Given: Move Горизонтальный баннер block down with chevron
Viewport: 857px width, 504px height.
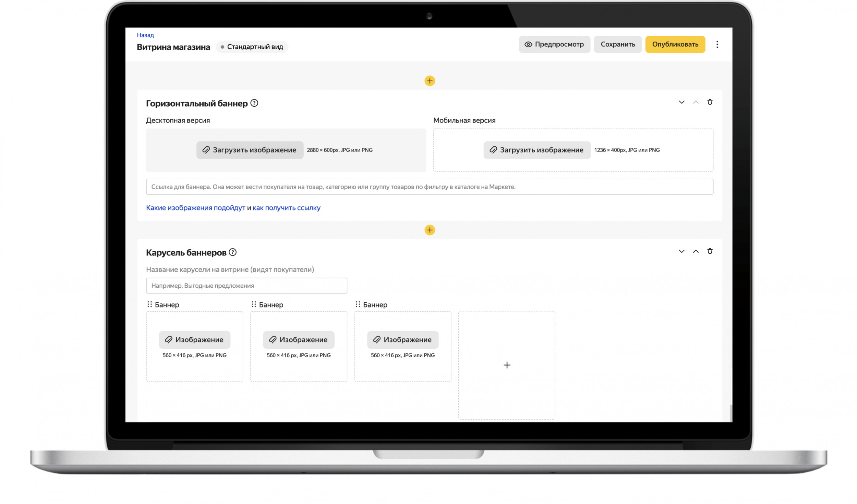Looking at the screenshot, I should pos(681,102).
